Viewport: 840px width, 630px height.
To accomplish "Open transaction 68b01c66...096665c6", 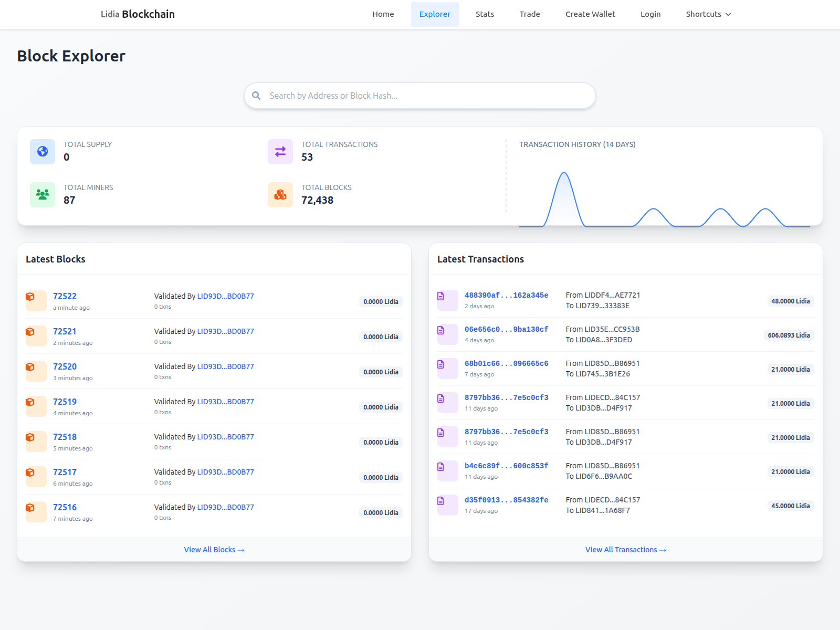I will (x=507, y=363).
